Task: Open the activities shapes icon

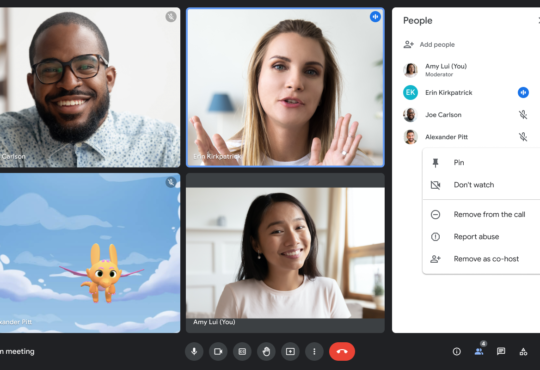Action: click(523, 351)
